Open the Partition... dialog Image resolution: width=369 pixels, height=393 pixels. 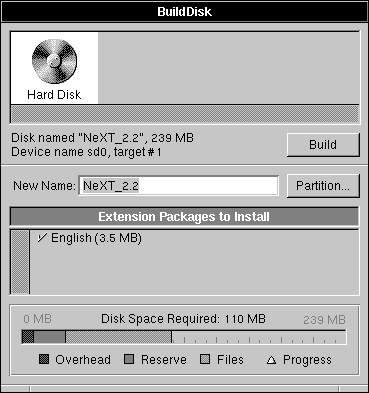(x=323, y=186)
